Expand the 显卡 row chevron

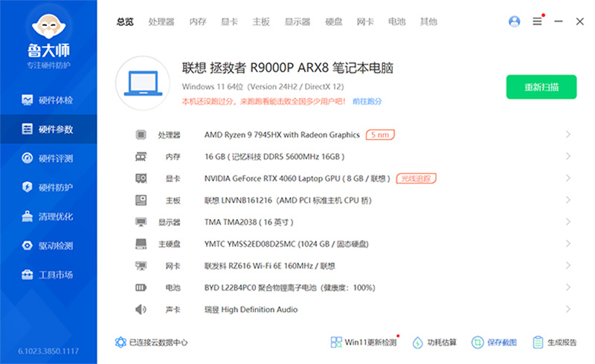[x=568, y=178]
